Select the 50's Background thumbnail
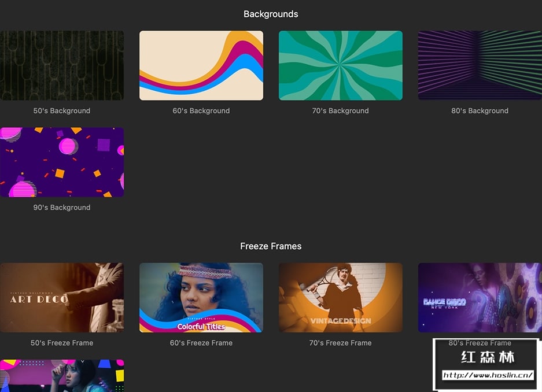This screenshot has width=542, height=392. 62,65
